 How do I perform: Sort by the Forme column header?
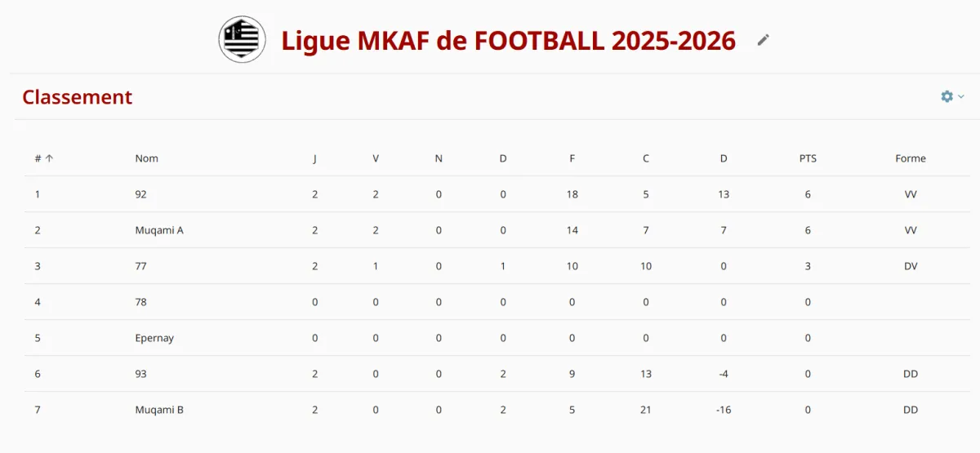pyautogui.click(x=911, y=158)
